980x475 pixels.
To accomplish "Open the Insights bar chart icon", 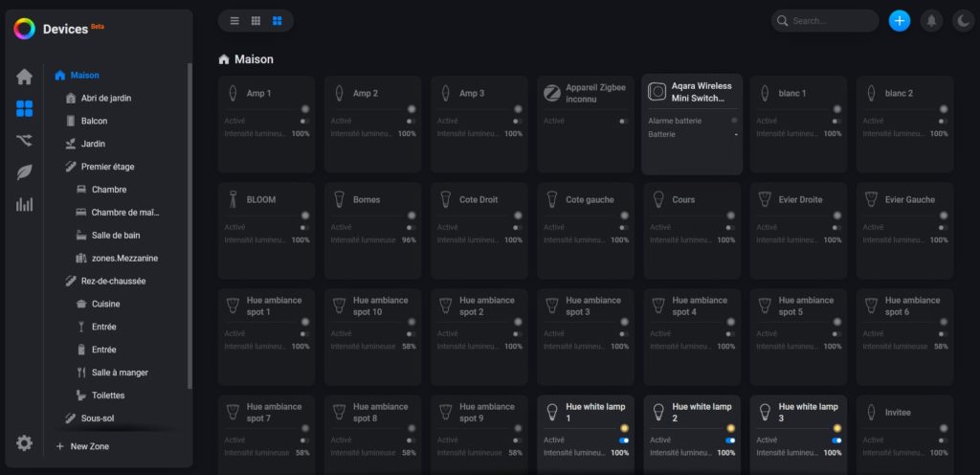I will pos(24,204).
